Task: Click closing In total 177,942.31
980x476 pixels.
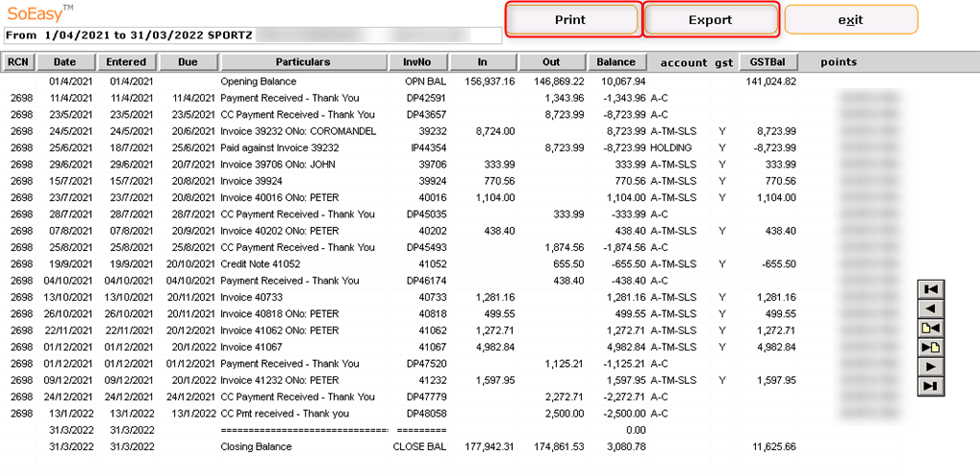Action: [490, 446]
